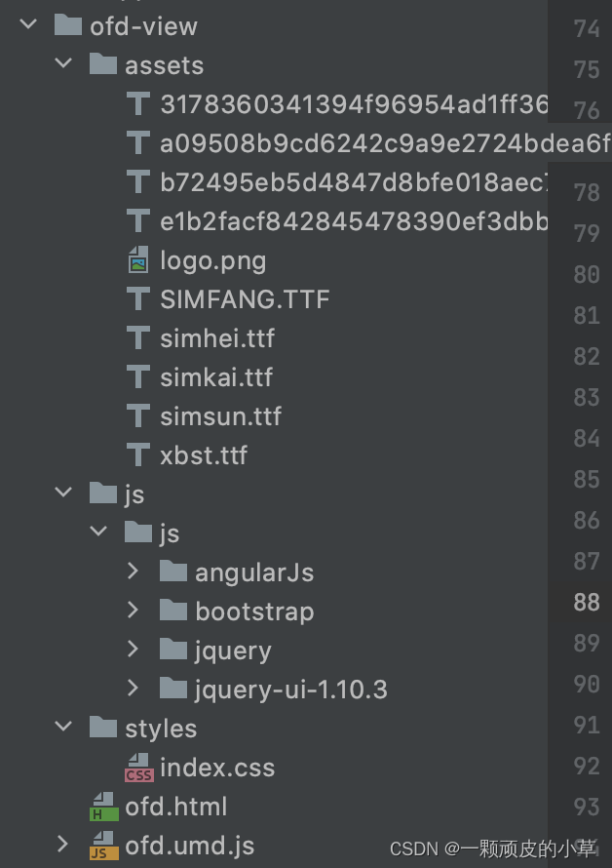Select the simsun.ttf font file
Screen dimensions: 612x868
pyautogui.click(x=221, y=416)
